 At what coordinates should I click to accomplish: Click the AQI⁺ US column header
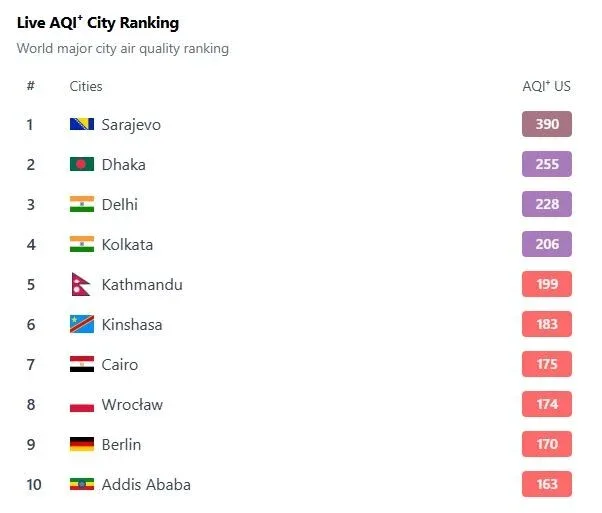tap(546, 86)
